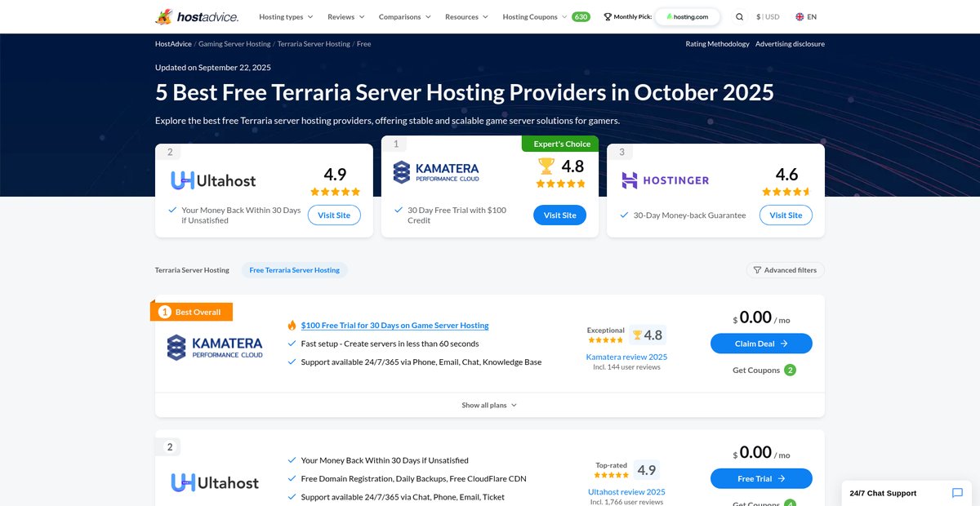Click the chat bubble icon in support widget
The width and height of the screenshot is (980, 506).
(958, 493)
